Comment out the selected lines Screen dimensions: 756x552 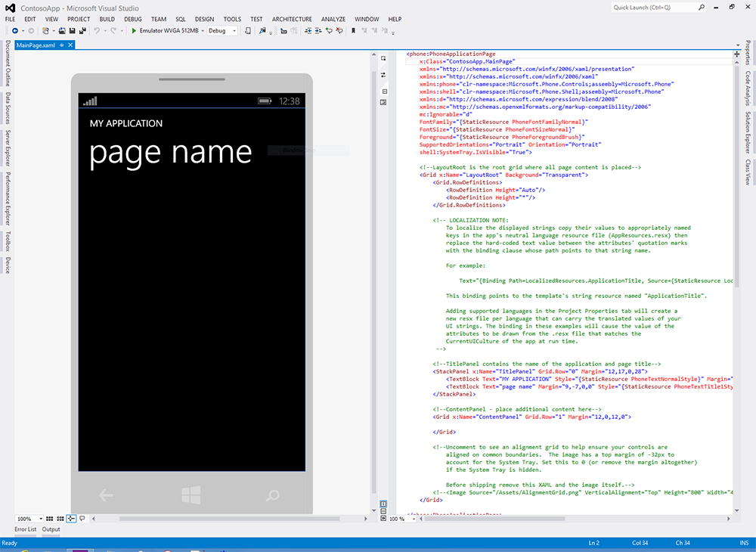[x=329, y=31]
